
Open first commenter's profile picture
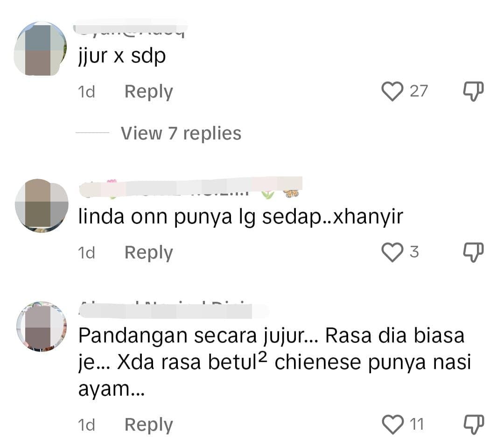(40, 49)
